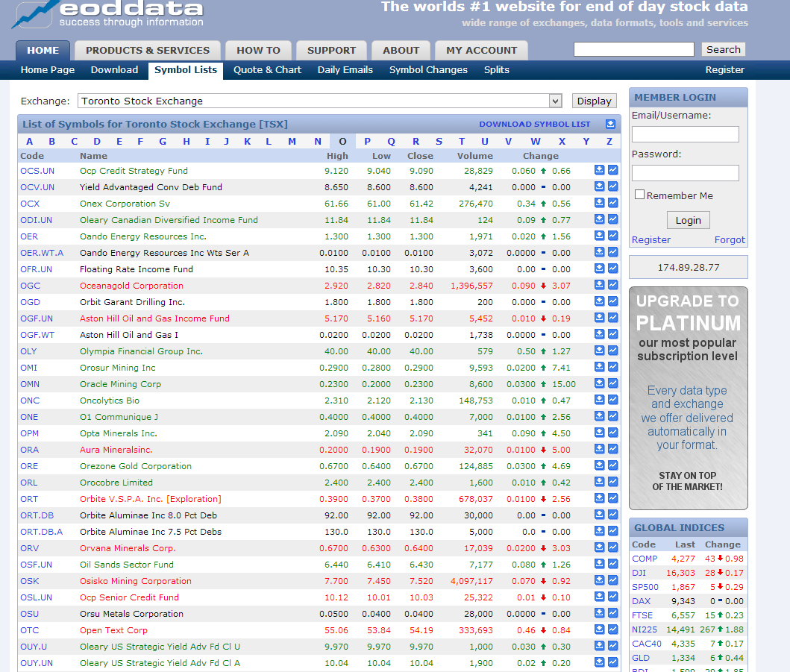Open the ABOUT tab

coord(401,51)
